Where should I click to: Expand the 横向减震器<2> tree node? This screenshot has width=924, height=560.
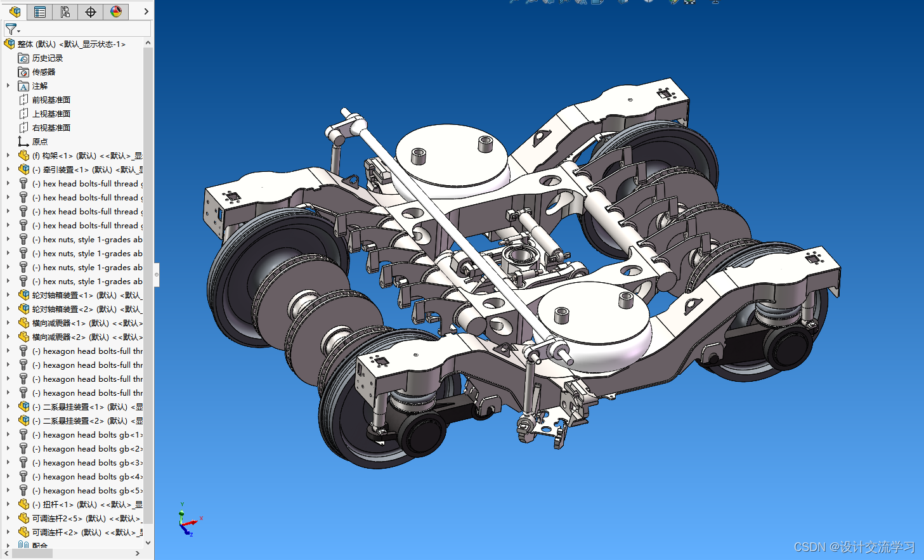(x=8, y=337)
